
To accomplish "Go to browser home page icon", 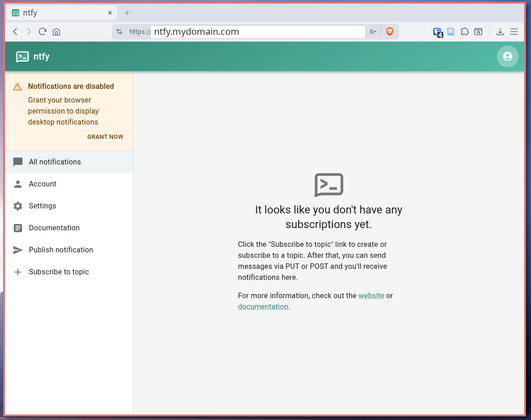I will coord(56,32).
